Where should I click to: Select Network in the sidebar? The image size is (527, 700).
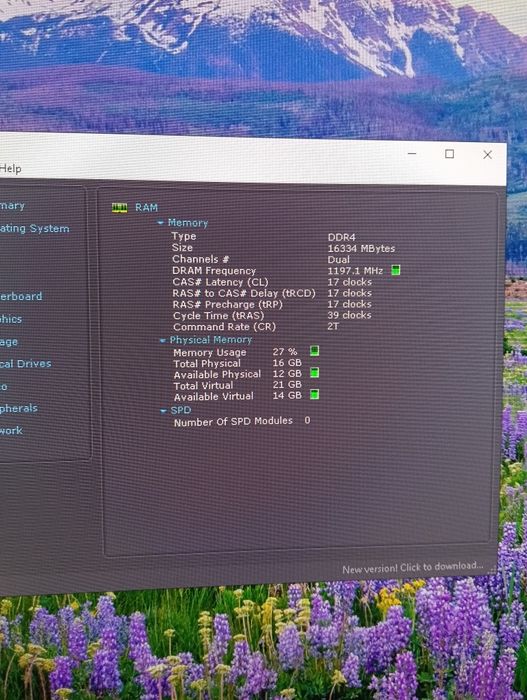11,431
